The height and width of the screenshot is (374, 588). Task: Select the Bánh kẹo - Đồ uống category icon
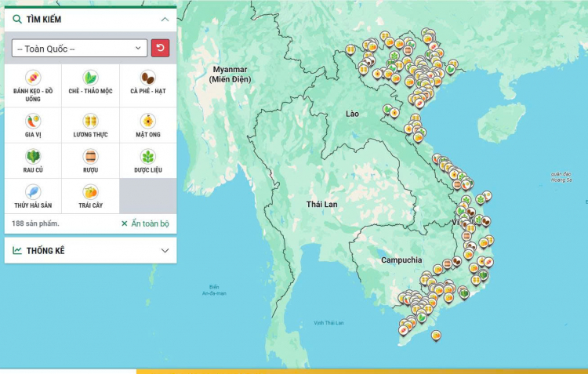coord(33,78)
